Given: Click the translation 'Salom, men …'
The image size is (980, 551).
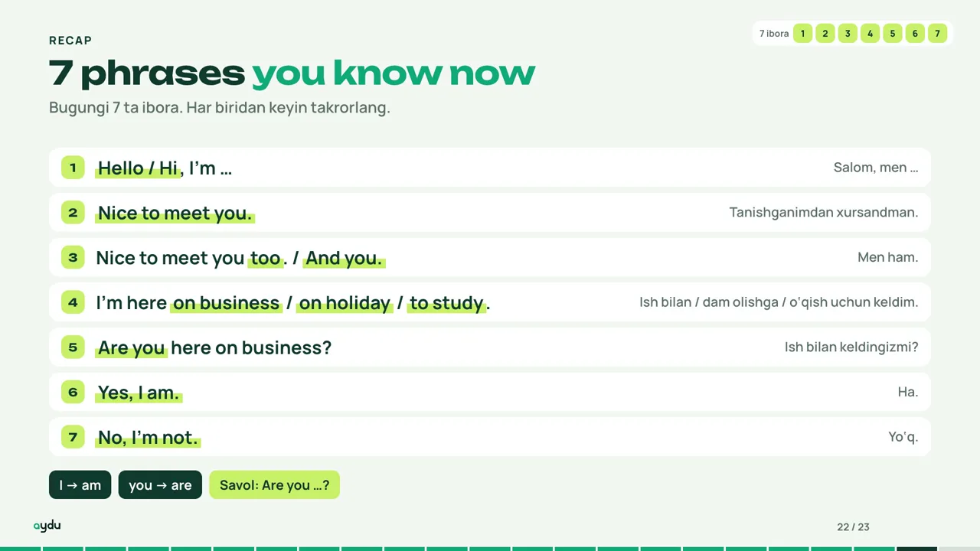Looking at the screenshot, I should coord(876,168).
